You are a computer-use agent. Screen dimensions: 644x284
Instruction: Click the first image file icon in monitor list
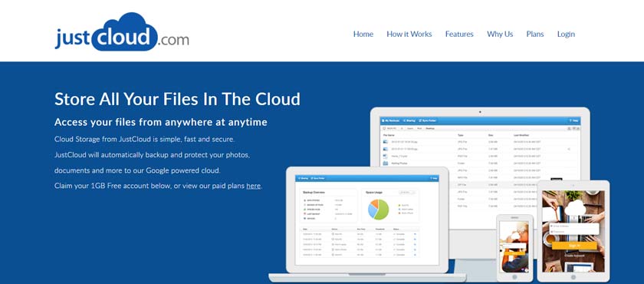[385, 142]
